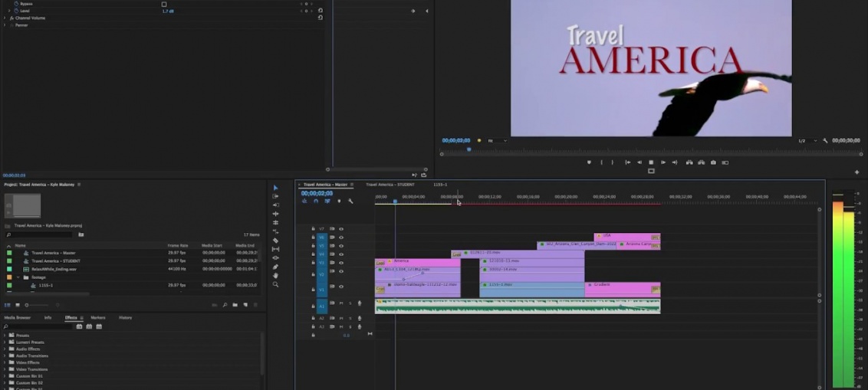Click Mark In bracket button
Image resolution: width=868 pixels, height=390 pixels.
pyautogui.click(x=602, y=162)
